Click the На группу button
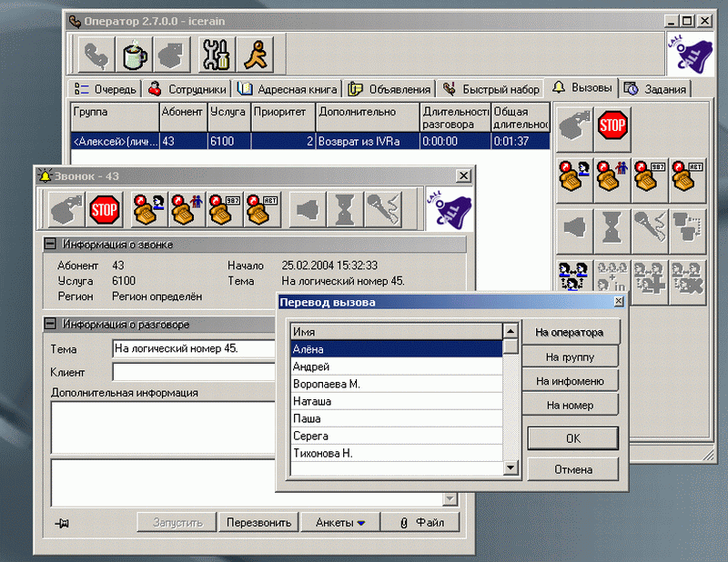The width and height of the screenshot is (728, 562). tap(570, 356)
